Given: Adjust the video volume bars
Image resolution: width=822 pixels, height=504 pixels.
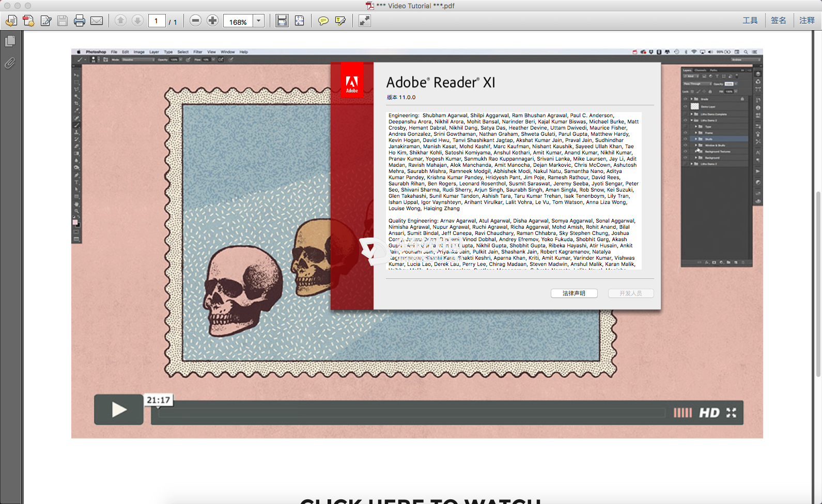Looking at the screenshot, I should point(683,413).
